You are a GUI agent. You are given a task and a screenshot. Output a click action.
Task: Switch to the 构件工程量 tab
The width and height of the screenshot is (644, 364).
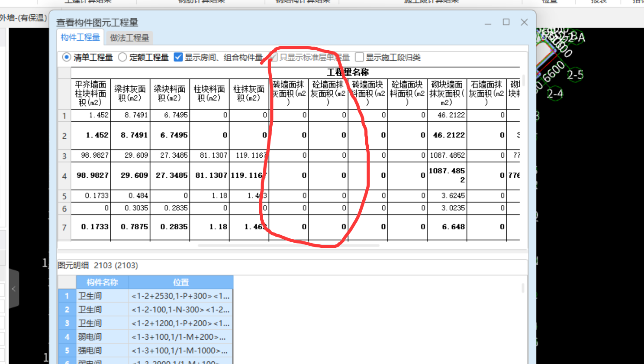coord(80,38)
